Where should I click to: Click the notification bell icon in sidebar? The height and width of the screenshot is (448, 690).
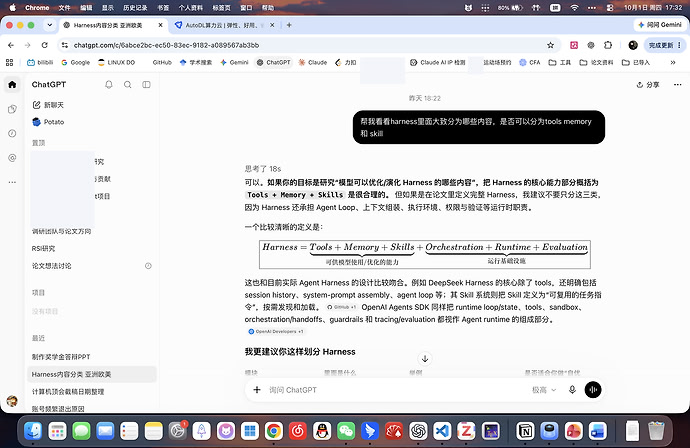click(109, 84)
